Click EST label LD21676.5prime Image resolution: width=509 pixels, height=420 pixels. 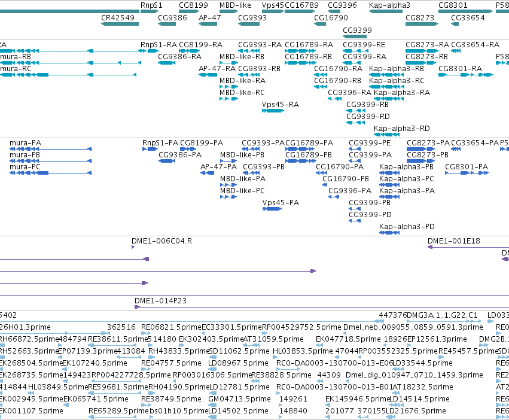[416, 411]
